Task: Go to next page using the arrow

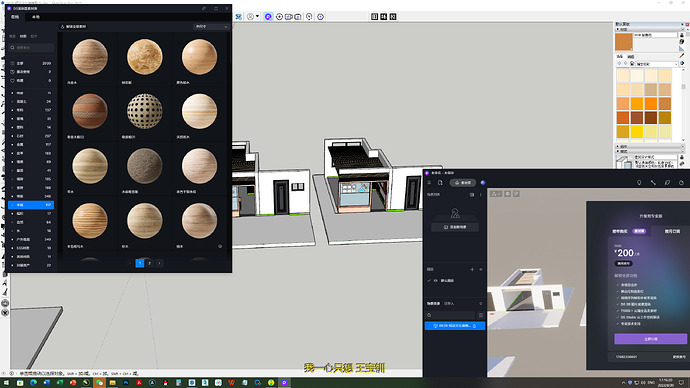Action: (159, 263)
